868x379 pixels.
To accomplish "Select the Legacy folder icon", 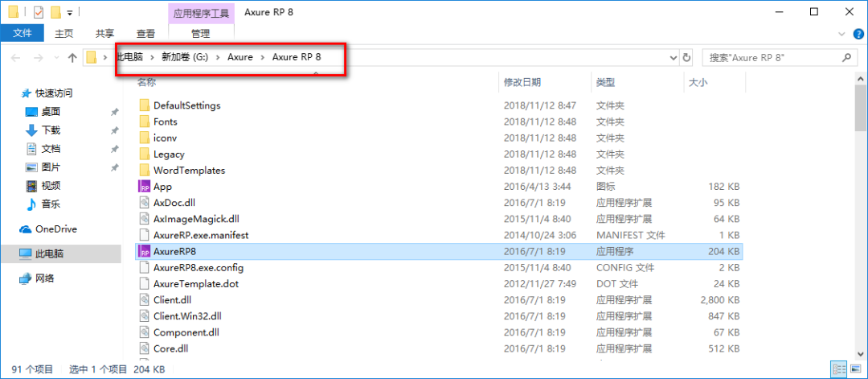I will pos(145,154).
